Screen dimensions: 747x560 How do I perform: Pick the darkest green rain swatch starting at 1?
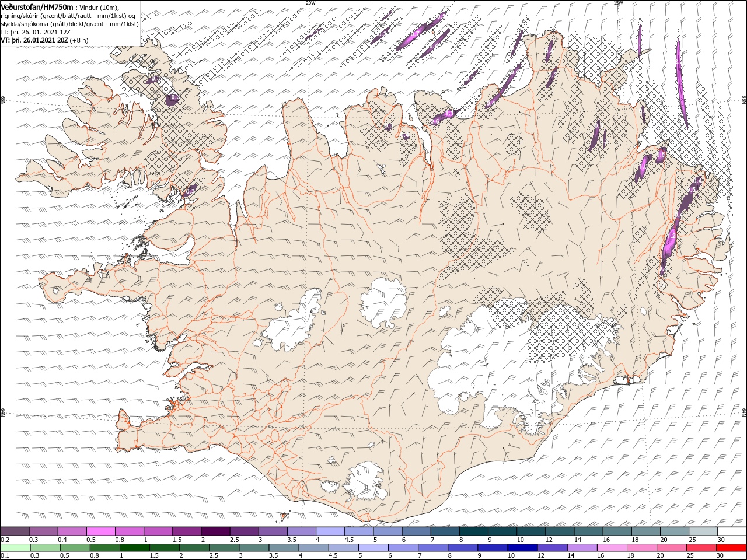(134, 548)
